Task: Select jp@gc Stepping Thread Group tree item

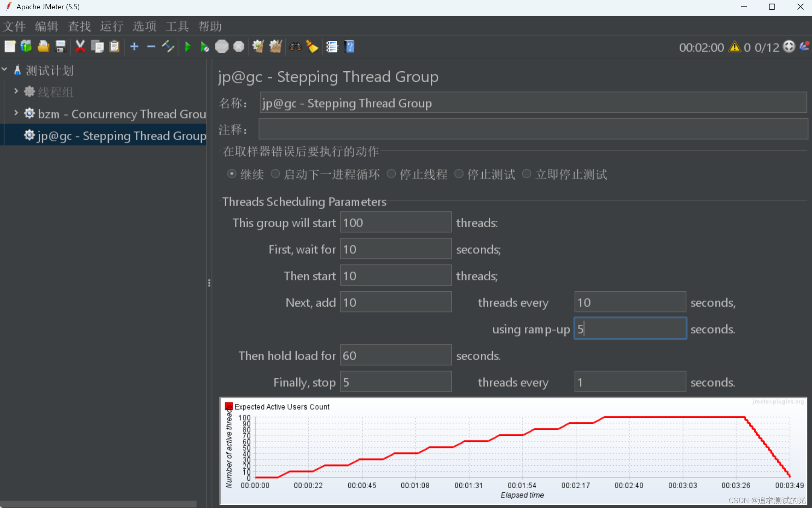Action: click(121, 136)
